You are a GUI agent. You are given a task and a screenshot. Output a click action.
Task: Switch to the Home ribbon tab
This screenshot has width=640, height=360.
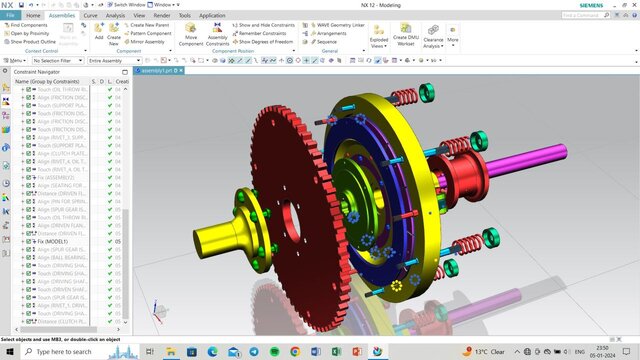[33, 16]
